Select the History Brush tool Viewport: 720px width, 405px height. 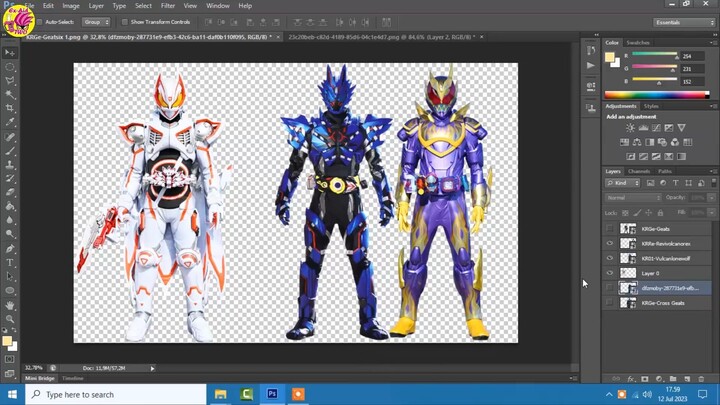pos(10,178)
